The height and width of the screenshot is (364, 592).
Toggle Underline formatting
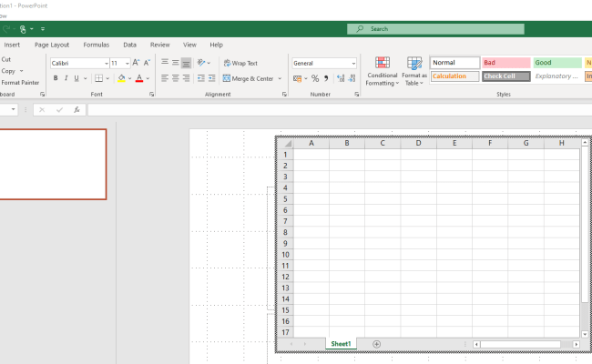77,78
